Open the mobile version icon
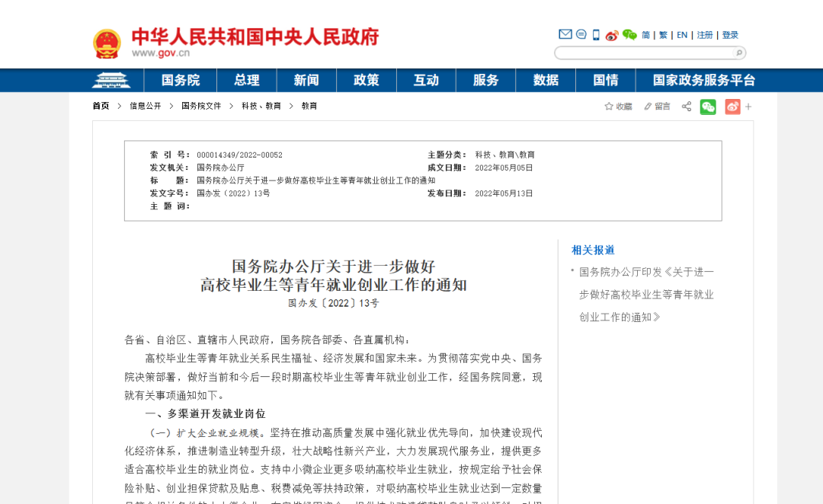 click(x=595, y=34)
